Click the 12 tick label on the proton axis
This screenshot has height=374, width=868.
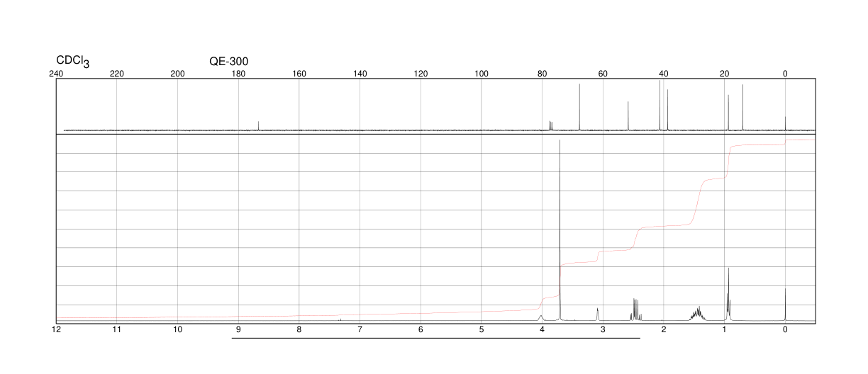click(x=57, y=329)
